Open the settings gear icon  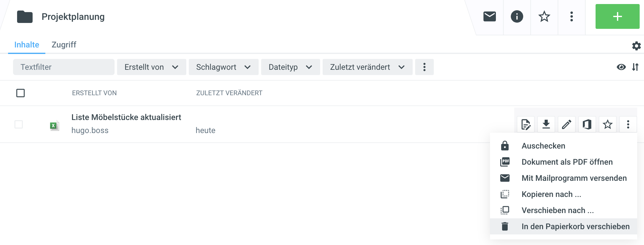(x=636, y=46)
